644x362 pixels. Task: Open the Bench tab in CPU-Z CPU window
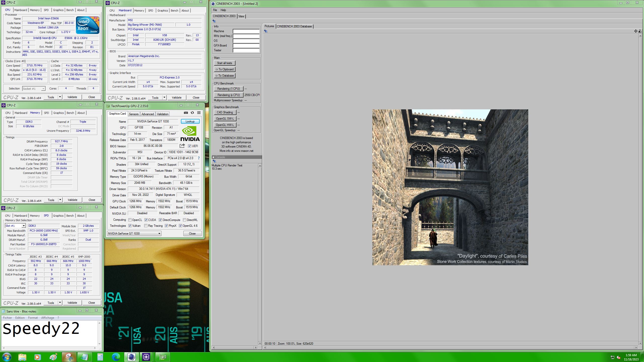click(70, 10)
